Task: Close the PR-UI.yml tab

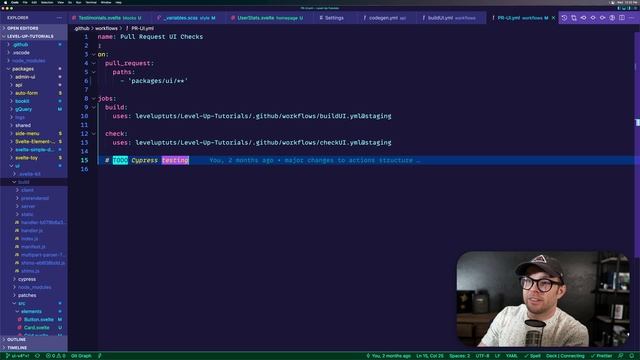Action: tap(553, 18)
